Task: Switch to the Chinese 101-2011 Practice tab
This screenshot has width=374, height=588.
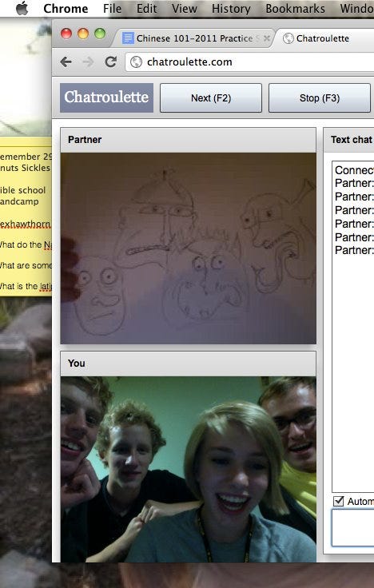Action: [x=194, y=38]
